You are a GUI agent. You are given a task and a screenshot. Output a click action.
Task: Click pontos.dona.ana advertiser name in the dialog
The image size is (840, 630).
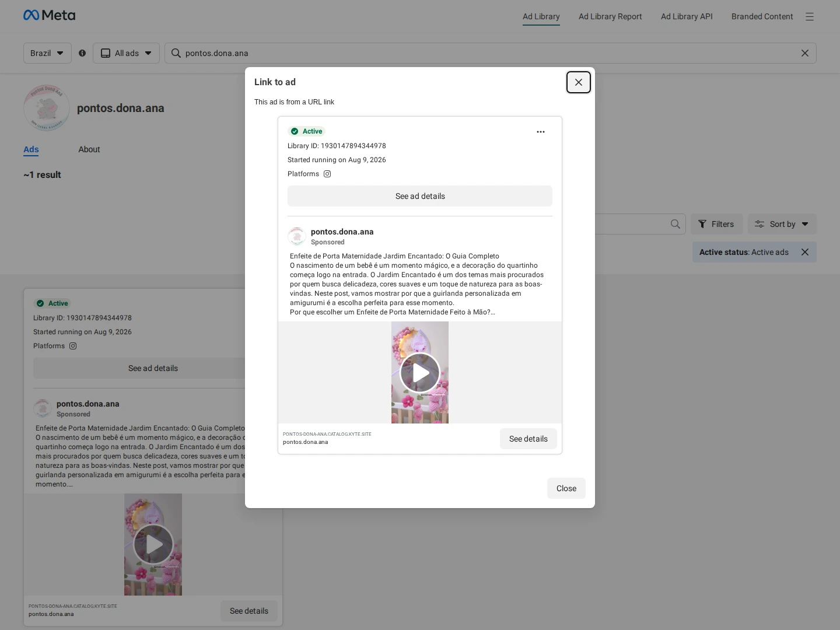click(342, 232)
